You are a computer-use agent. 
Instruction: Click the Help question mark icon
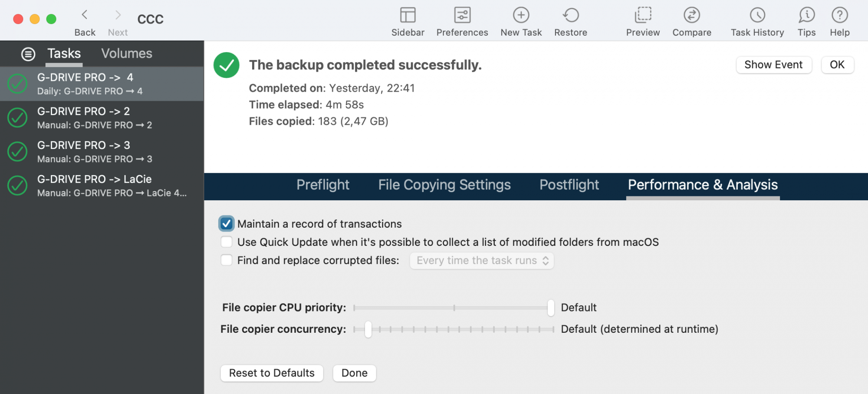click(839, 16)
